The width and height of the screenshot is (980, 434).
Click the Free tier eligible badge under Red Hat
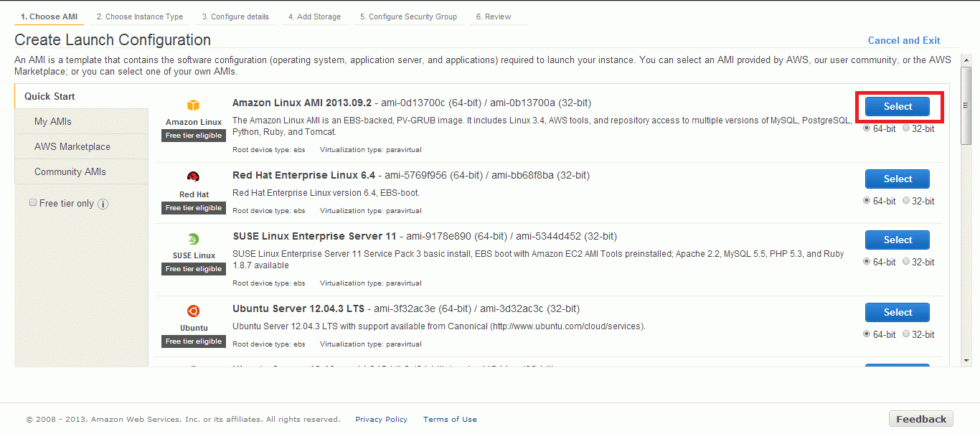pyautogui.click(x=194, y=207)
